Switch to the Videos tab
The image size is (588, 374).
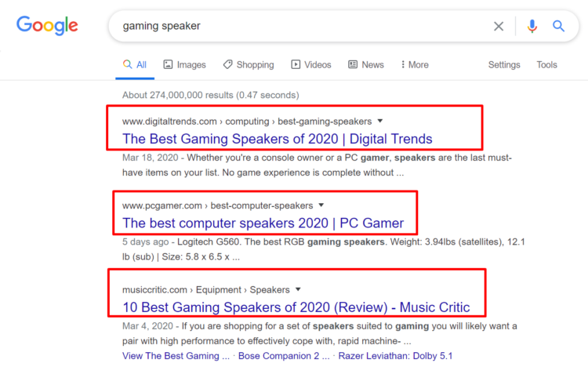(311, 64)
